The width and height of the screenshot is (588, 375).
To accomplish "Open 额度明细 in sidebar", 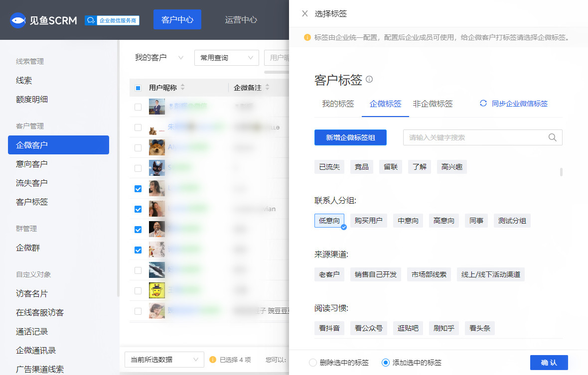I will tap(32, 100).
